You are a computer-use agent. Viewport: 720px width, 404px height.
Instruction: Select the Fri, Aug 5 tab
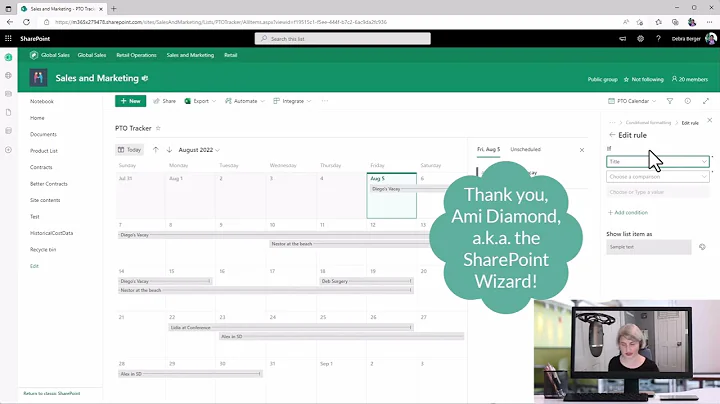pos(488,149)
